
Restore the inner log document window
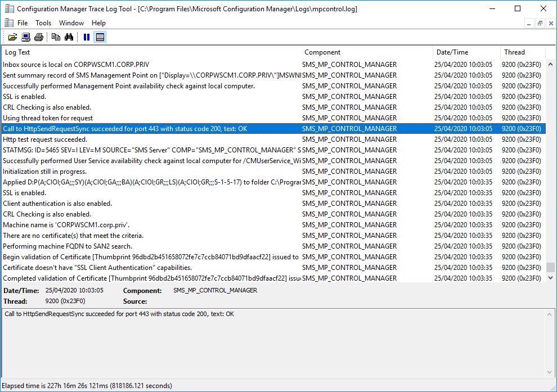point(540,23)
